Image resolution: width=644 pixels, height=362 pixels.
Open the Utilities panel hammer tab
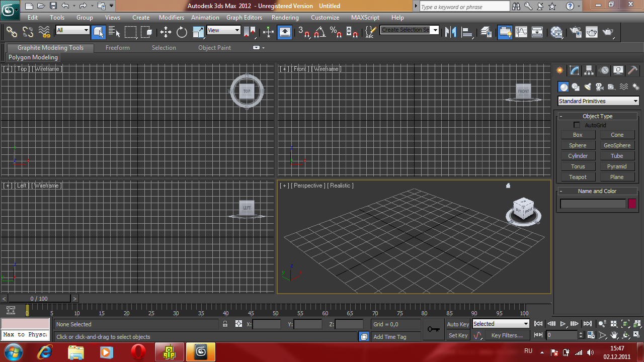[x=633, y=70]
